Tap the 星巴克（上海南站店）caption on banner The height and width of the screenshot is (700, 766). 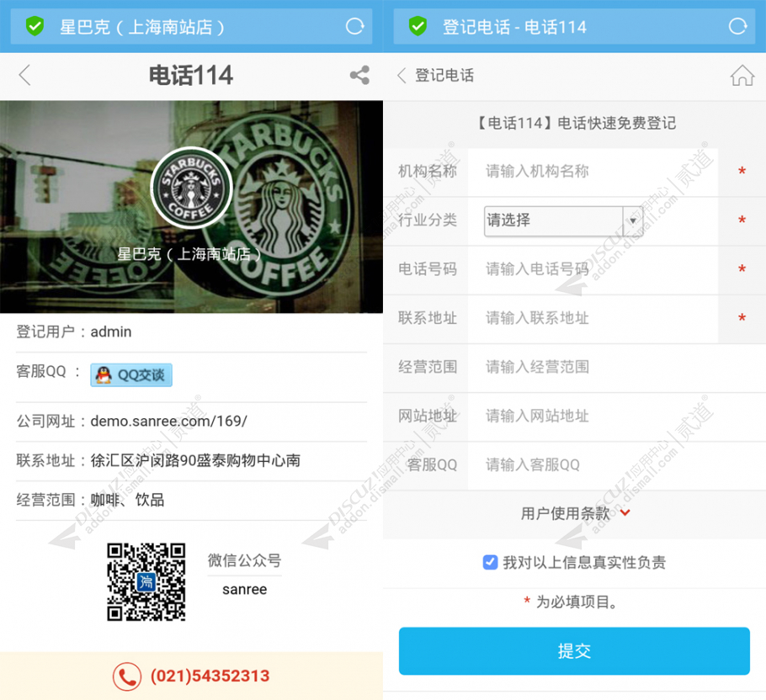(x=189, y=254)
